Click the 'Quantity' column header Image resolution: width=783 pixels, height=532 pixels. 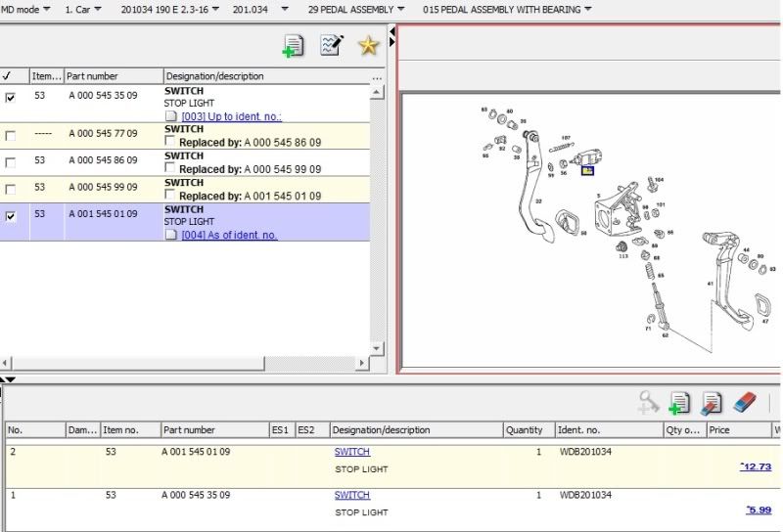529,429
